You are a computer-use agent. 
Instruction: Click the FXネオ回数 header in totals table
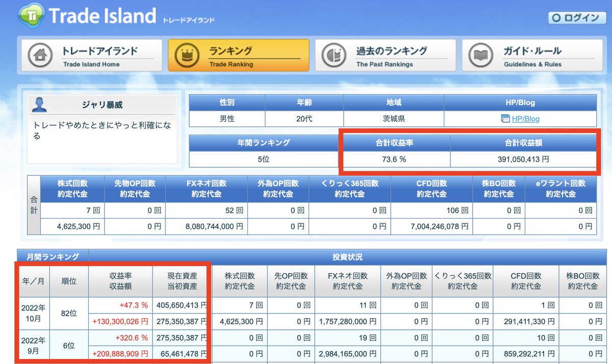click(207, 189)
